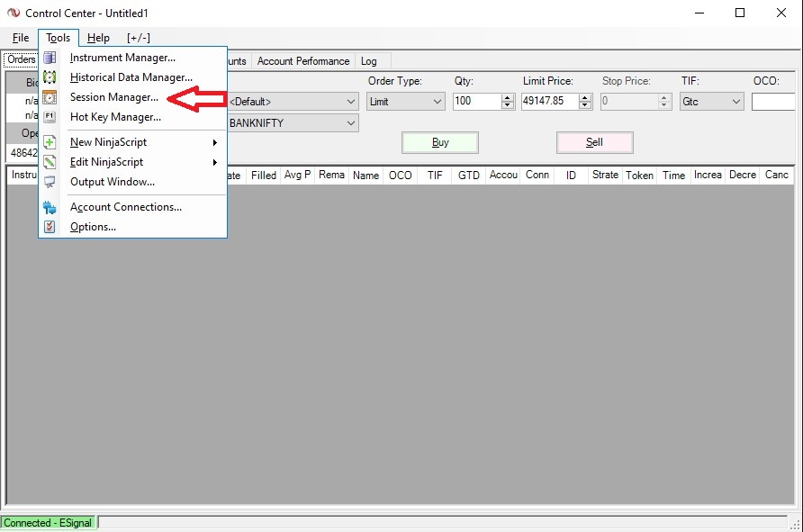
Task: Click the Connected - ESignal status indicator
Action: click(x=48, y=523)
